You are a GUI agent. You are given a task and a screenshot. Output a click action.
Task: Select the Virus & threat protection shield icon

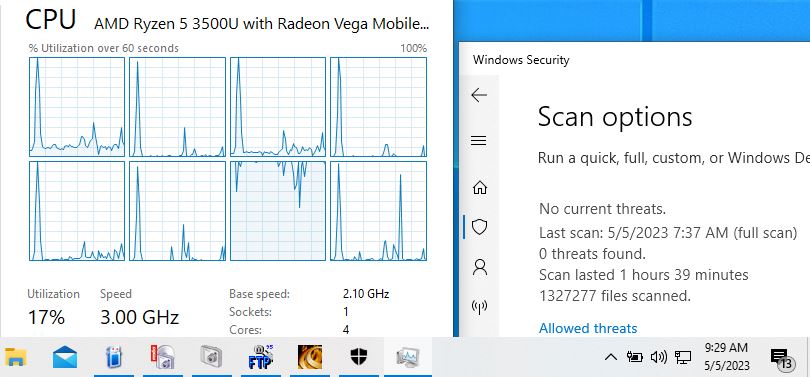pyautogui.click(x=480, y=227)
